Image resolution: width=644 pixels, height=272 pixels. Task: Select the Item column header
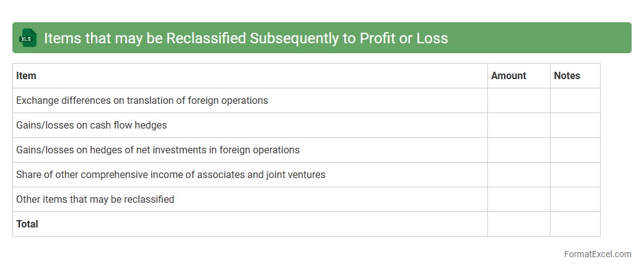pyautogui.click(x=26, y=75)
